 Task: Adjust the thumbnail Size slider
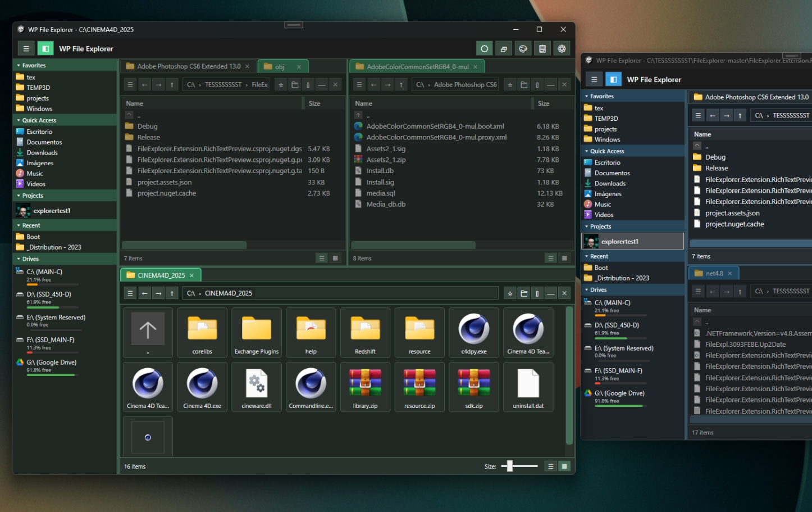pyautogui.click(x=510, y=466)
